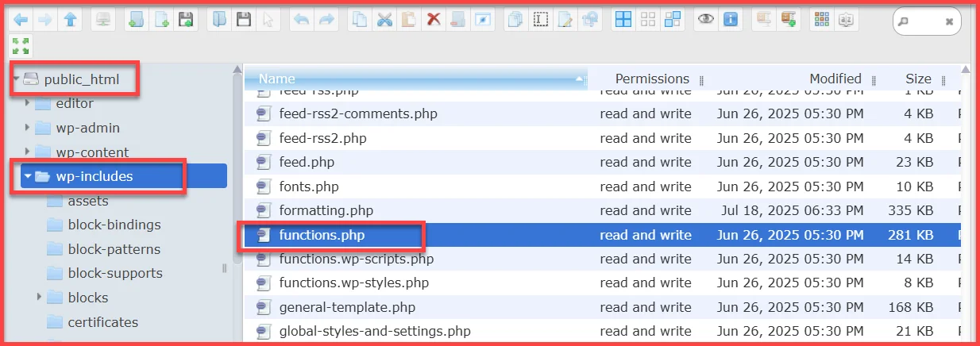
Task: Sort by the Permissions column header
Action: point(652,79)
